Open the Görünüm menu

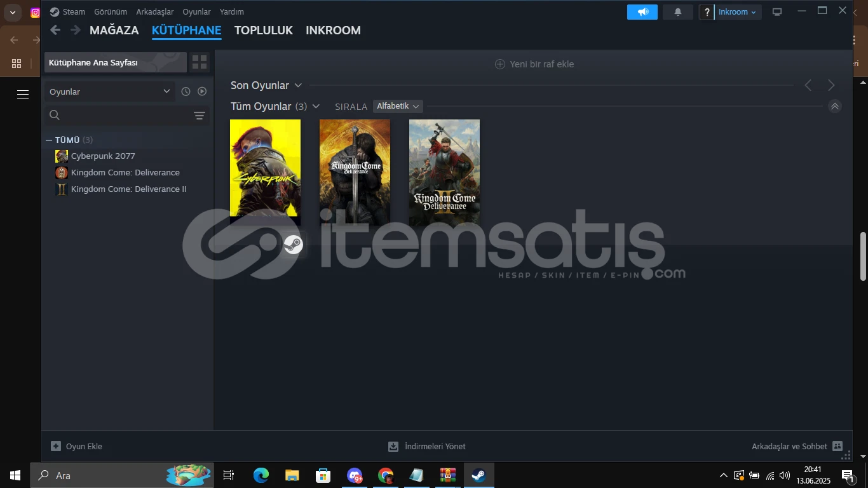(111, 12)
